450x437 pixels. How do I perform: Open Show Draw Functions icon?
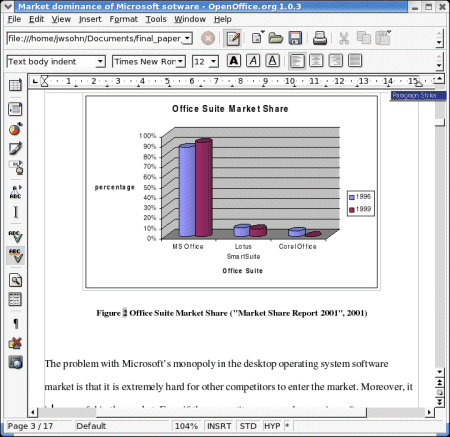15,148
